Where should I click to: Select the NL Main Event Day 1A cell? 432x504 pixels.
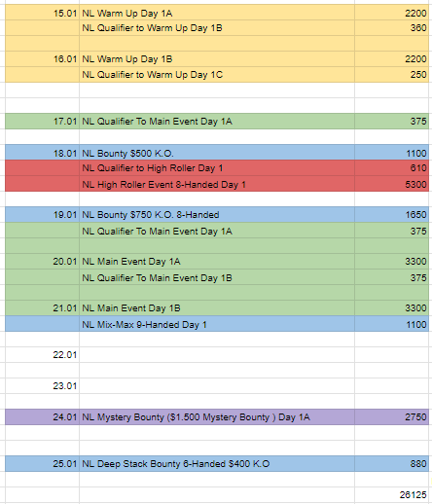coord(217,262)
